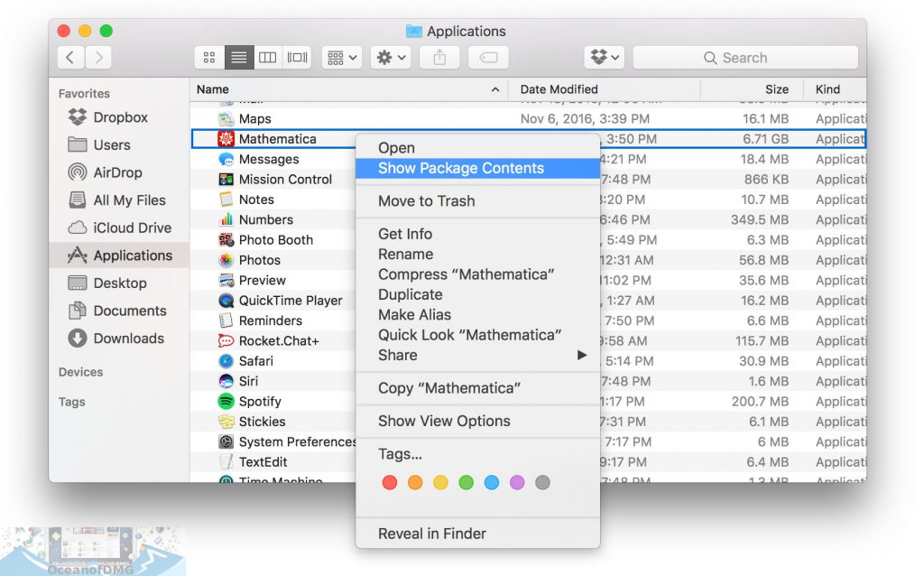Screen dimensions: 924x576
Task: Open the Action gear dropdown menu
Action: coord(391,58)
